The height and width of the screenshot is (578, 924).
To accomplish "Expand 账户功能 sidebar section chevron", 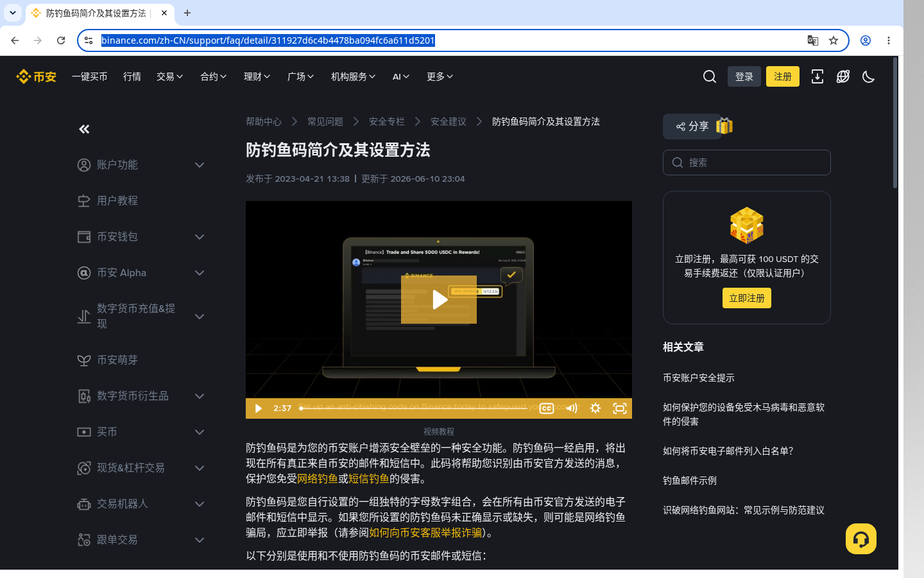I will click(x=200, y=165).
